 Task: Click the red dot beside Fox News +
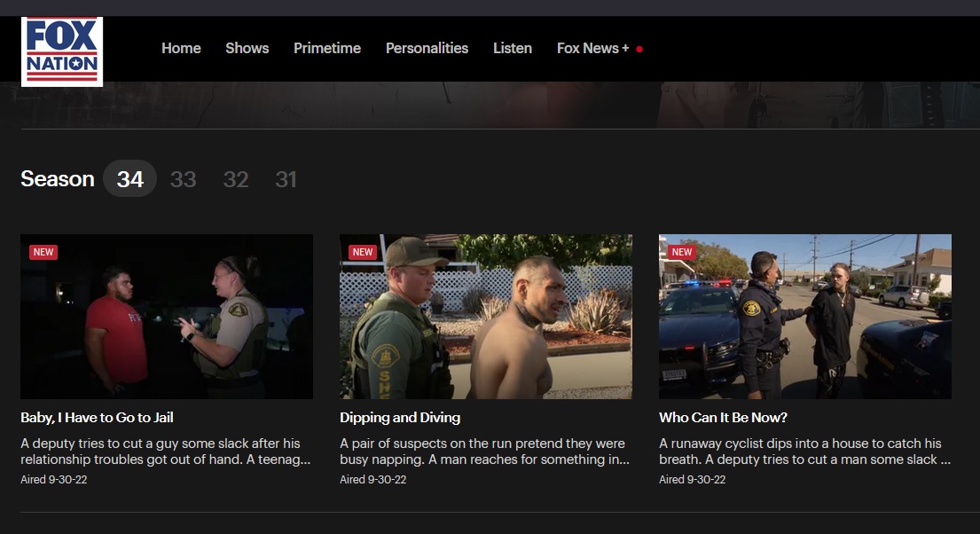pyautogui.click(x=639, y=49)
